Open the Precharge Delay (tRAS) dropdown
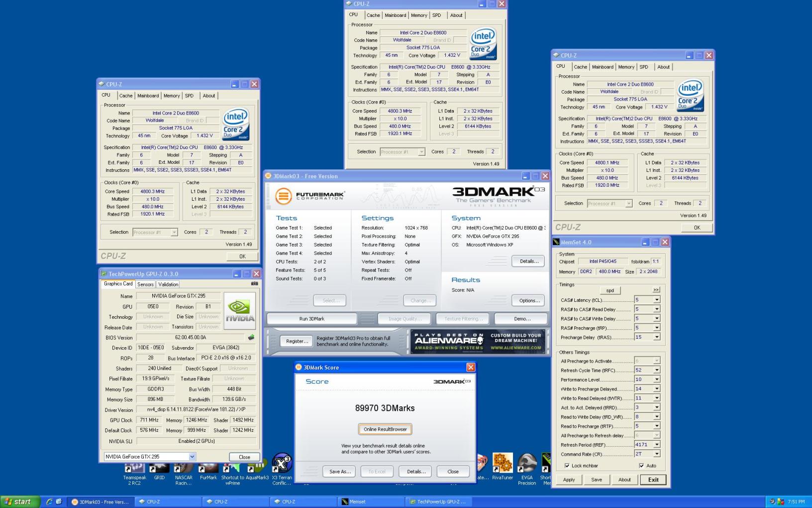This screenshot has height=508, width=812. pos(657,337)
